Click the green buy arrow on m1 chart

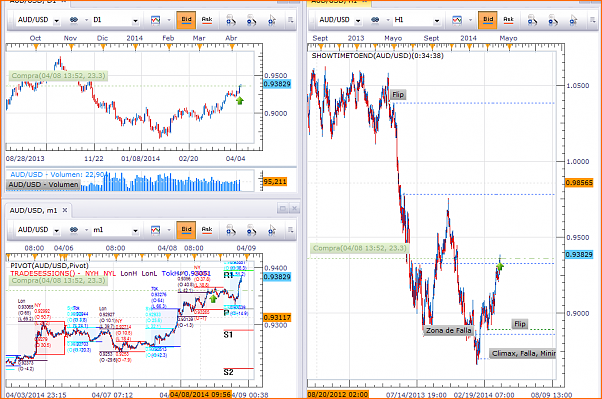pos(213,298)
